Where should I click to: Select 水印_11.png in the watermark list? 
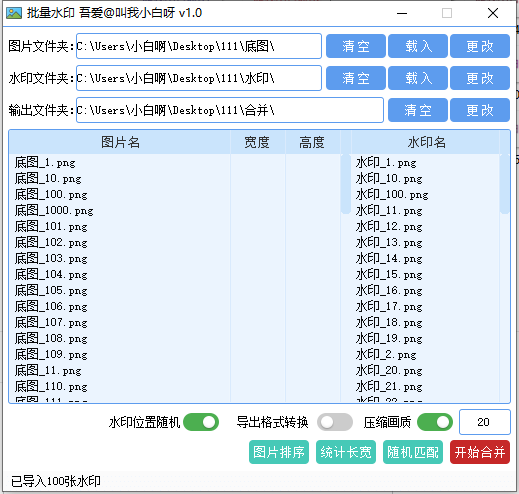tap(426, 211)
